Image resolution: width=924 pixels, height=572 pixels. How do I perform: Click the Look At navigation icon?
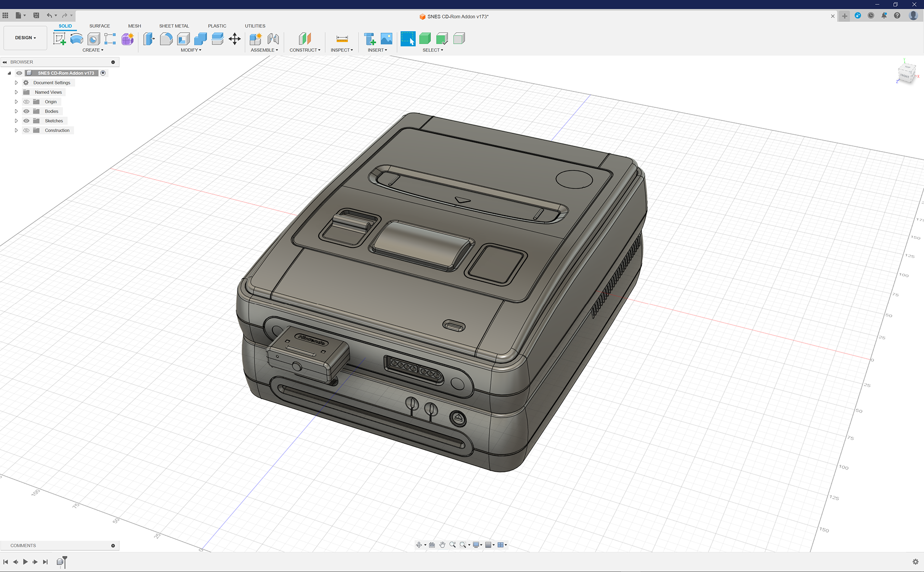(x=432, y=545)
